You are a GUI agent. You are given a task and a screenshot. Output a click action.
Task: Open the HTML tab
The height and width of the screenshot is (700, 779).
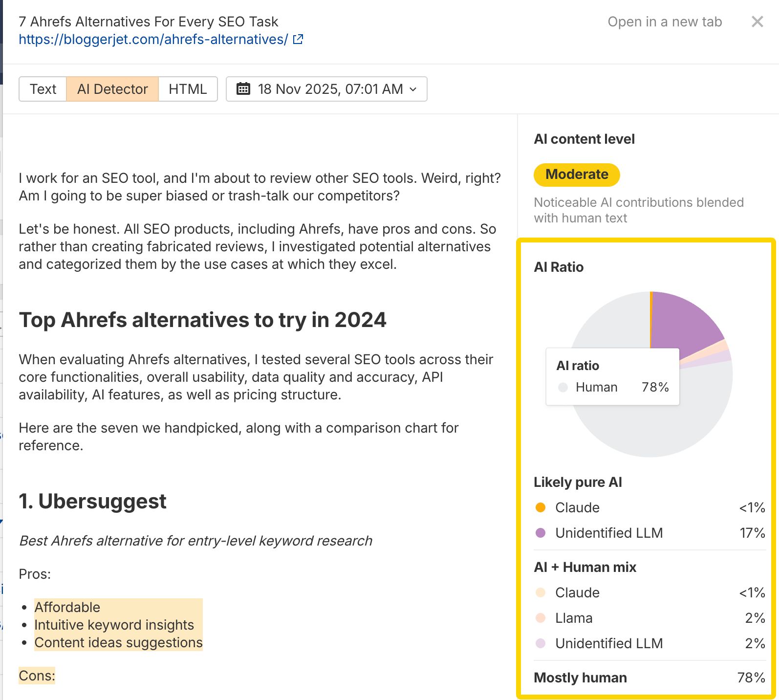188,89
